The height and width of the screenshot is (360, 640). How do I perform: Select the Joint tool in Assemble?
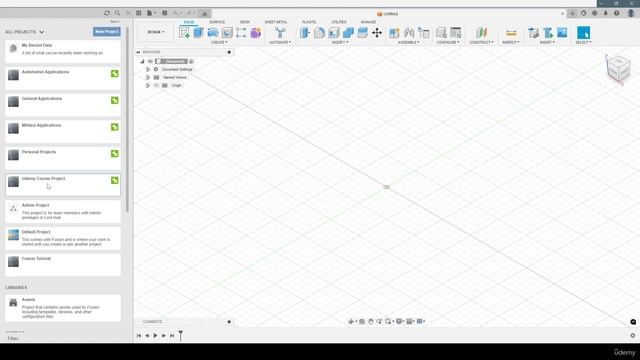[409, 33]
